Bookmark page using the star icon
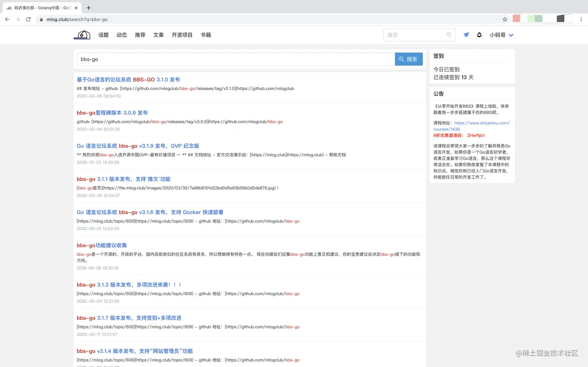The image size is (588, 367). coord(504,19)
